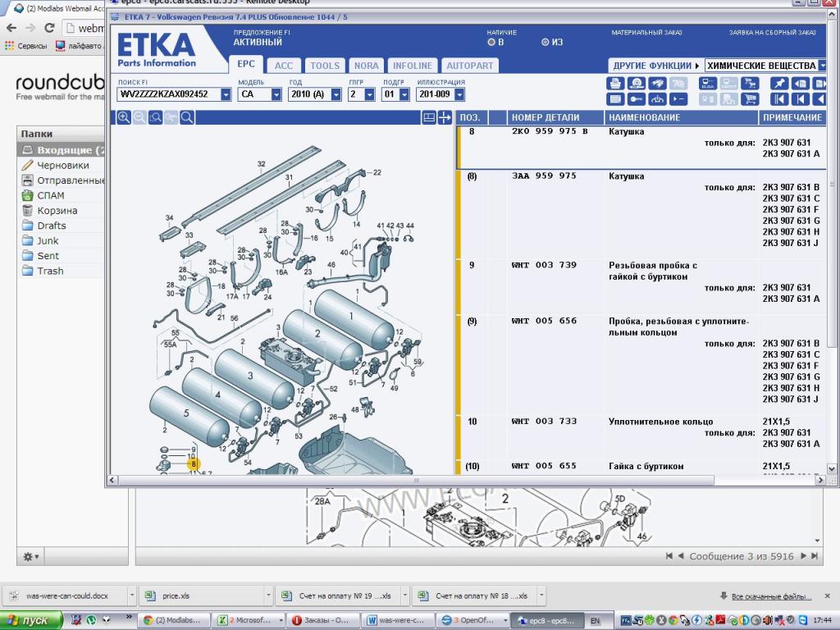The width and height of the screenshot is (840, 630).
Task: Open the Trash folder in webmail
Action: 62,271
